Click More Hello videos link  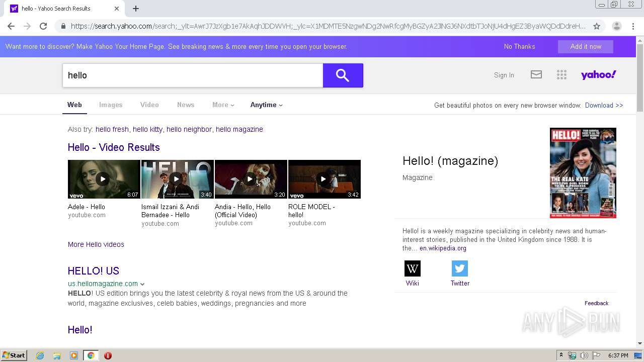coord(96,244)
